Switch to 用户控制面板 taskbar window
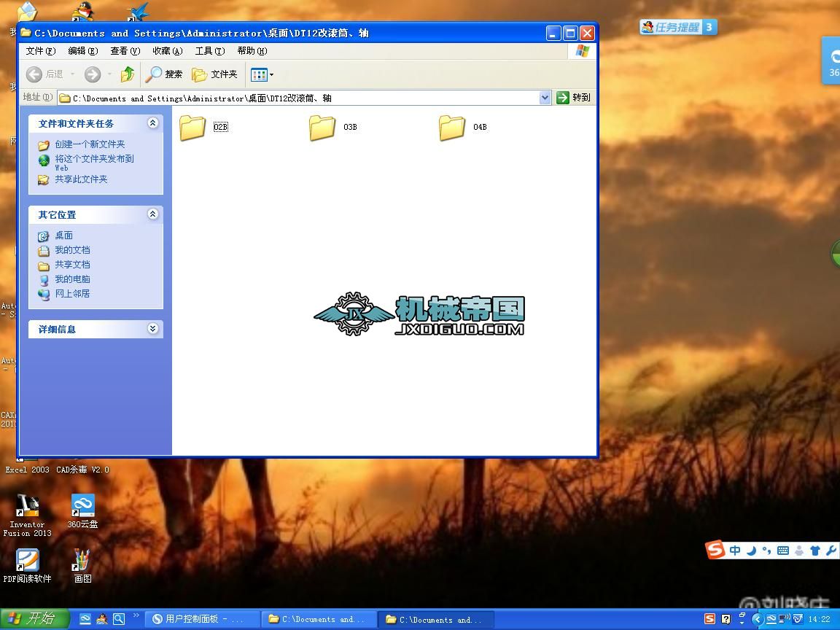 click(201, 619)
